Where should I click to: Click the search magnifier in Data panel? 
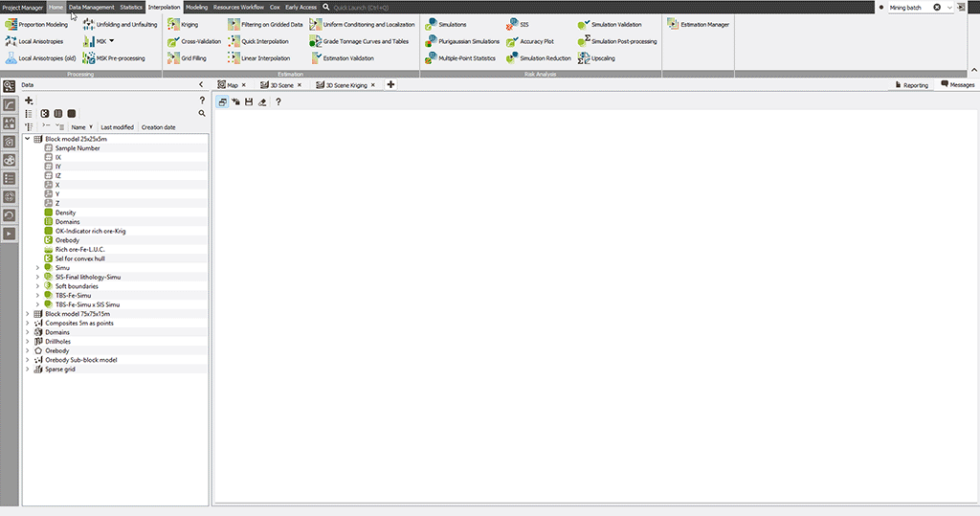(x=202, y=113)
